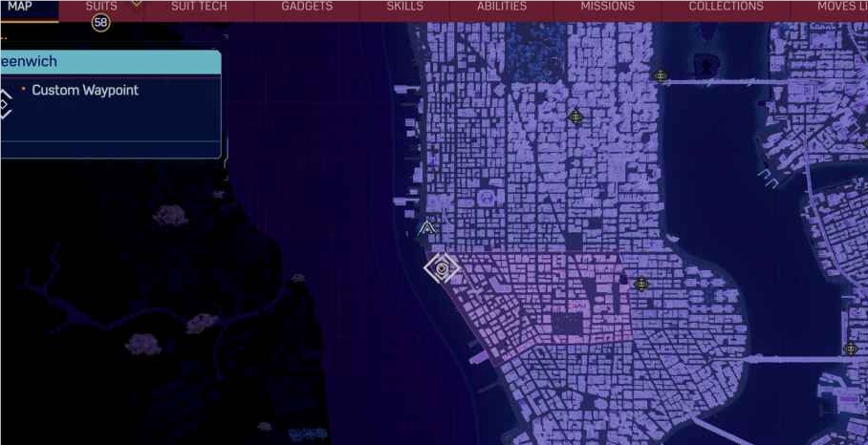The width and height of the screenshot is (868, 445).
Task: Click the landmark building icon above the player marker
Action: [x=487, y=197]
